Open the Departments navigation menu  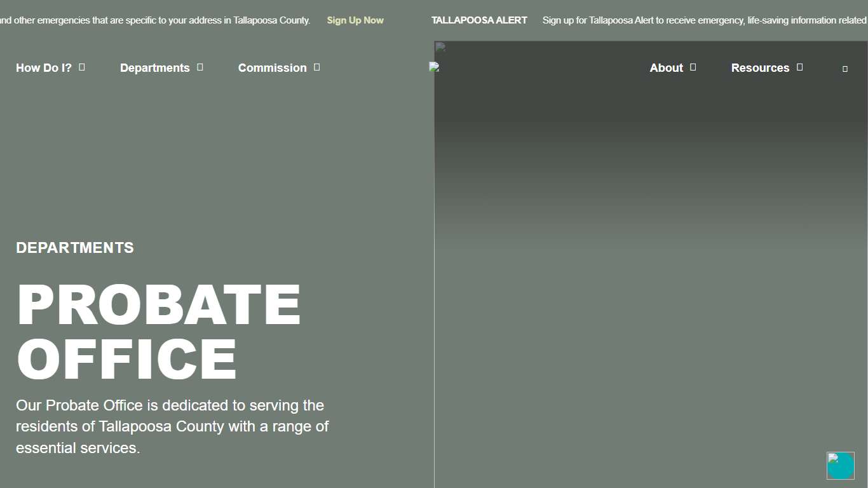tap(154, 68)
